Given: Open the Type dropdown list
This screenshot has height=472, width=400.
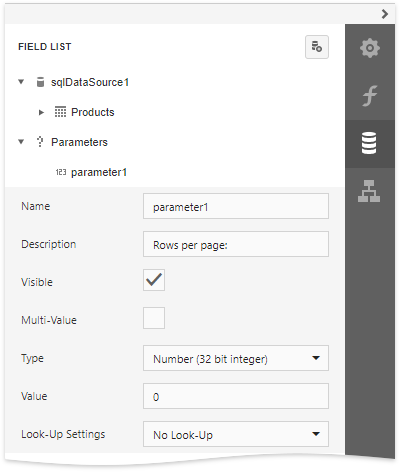Looking at the screenshot, I should tap(236, 358).
